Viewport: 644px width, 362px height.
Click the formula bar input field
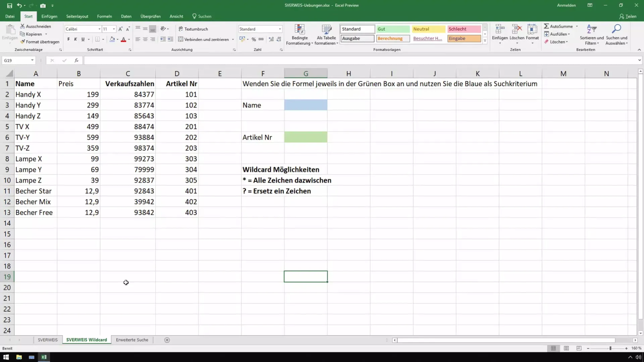[x=361, y=60]
